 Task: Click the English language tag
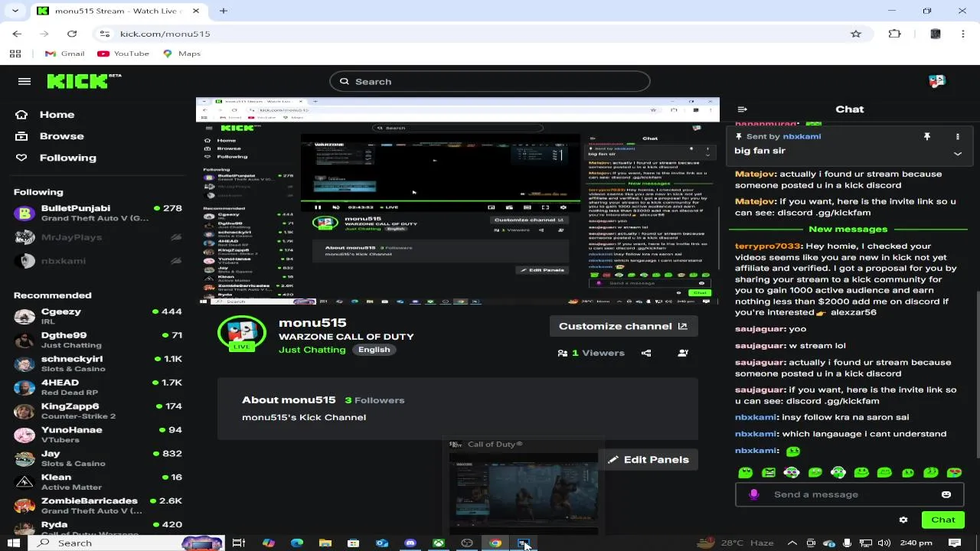374,350
